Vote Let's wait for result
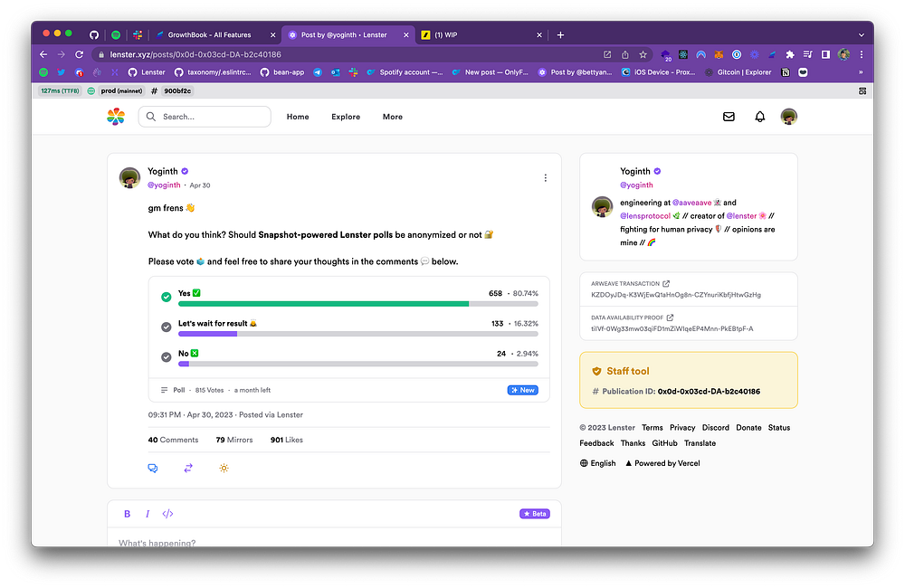Image resolution: width=905 pixels, height=588 pixels. (167, 327)
